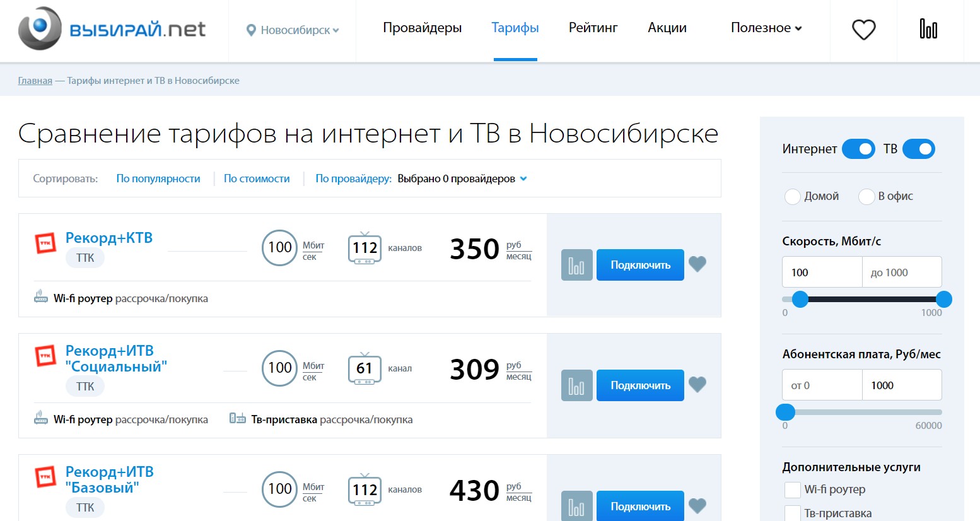Open favorites heart icon in header
980x521 pixels.
coord(863,29)
